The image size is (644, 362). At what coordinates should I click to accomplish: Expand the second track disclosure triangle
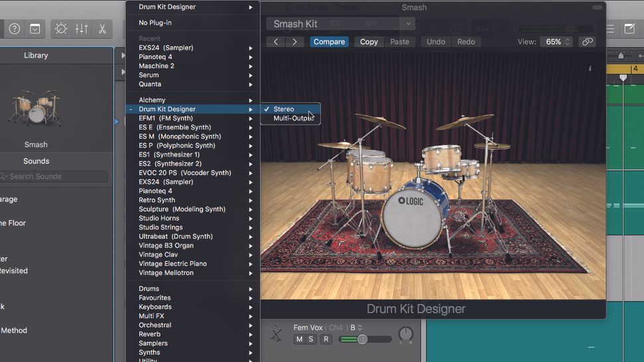[123, 72]
